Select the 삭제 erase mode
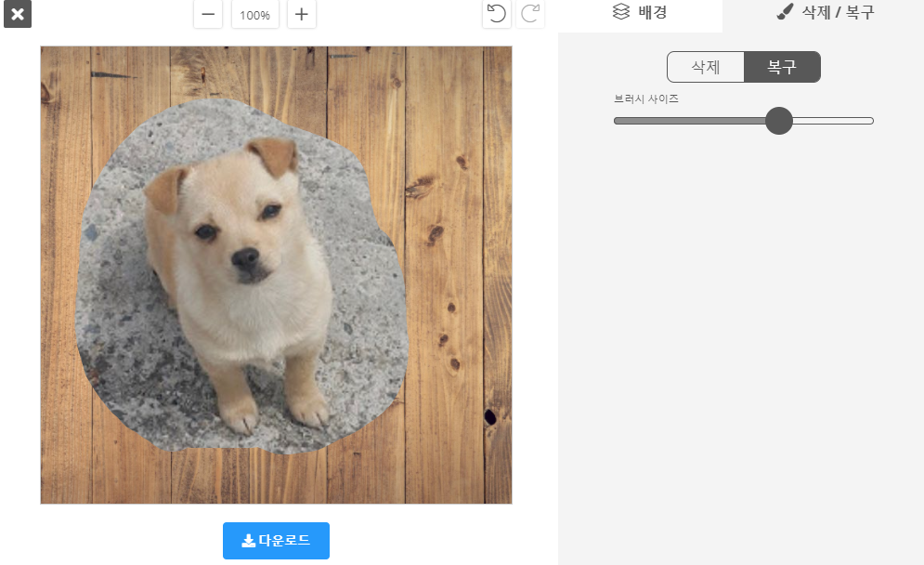This screenshot has width=924, height=565. click(706, 67)
